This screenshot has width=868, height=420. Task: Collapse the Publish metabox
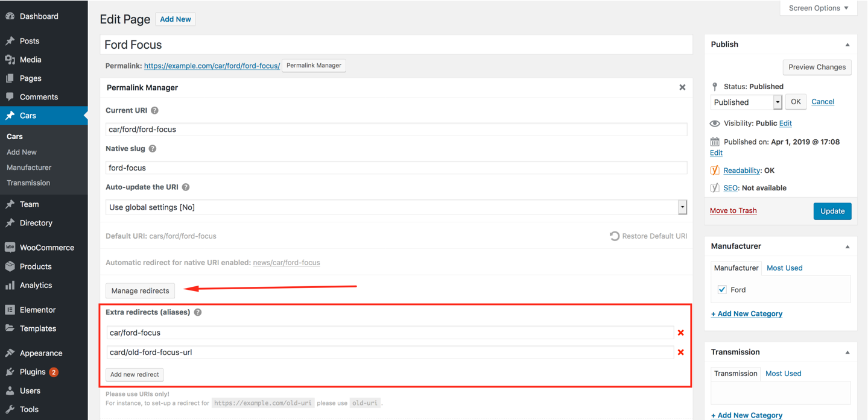[847, 45]
